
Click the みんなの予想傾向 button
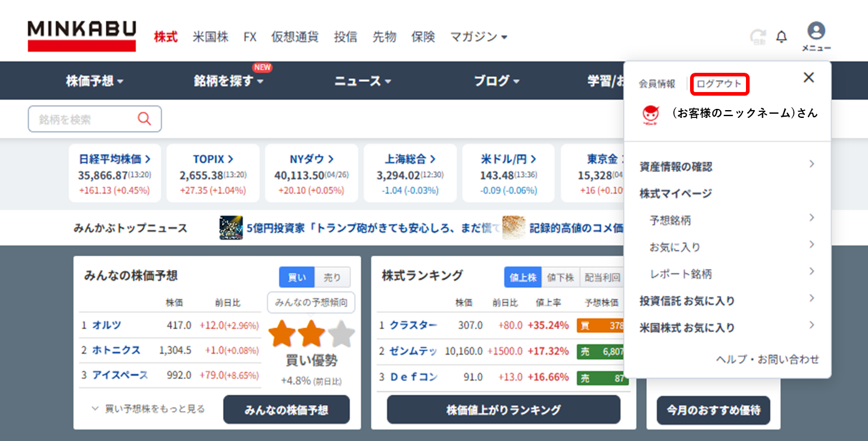(x=311, y=303)
